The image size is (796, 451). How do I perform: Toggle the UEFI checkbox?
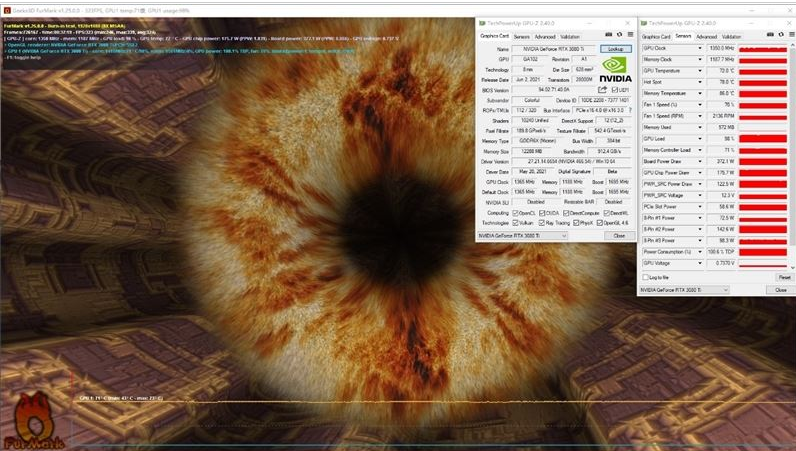pos(613,89)
